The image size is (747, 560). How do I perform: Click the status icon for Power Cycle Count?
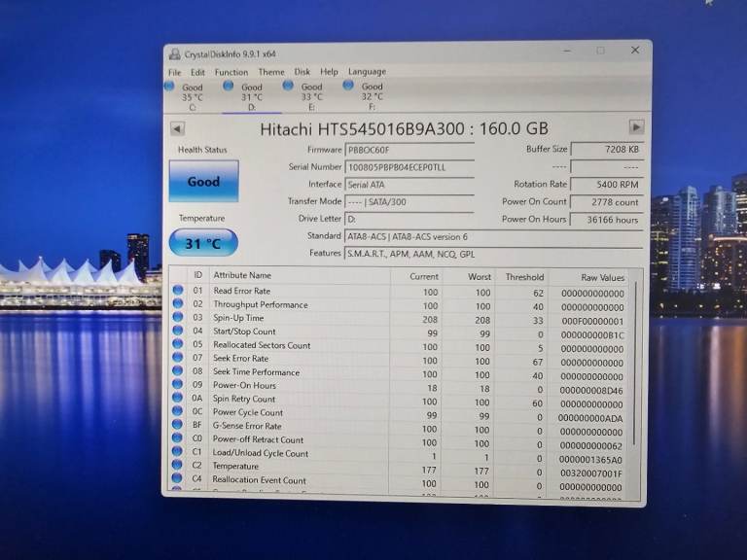tap(178, 410)
